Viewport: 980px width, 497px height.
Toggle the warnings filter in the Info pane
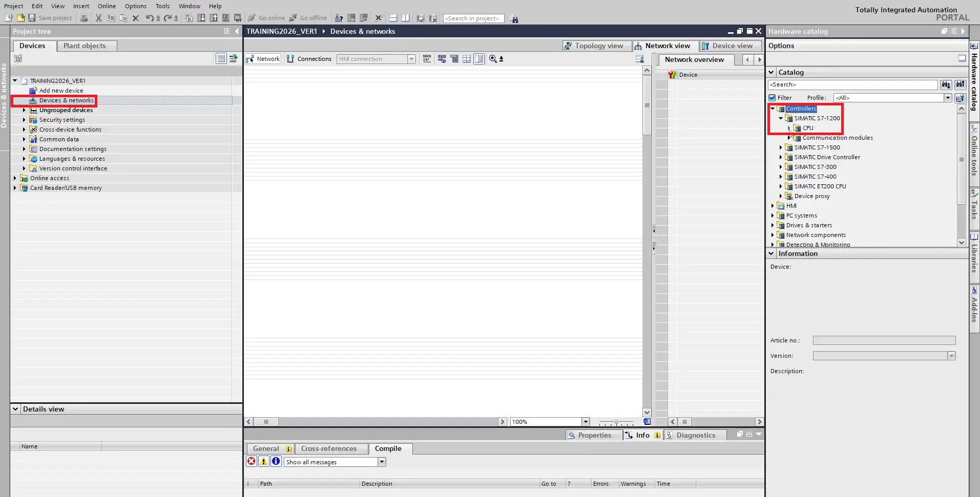264,461
